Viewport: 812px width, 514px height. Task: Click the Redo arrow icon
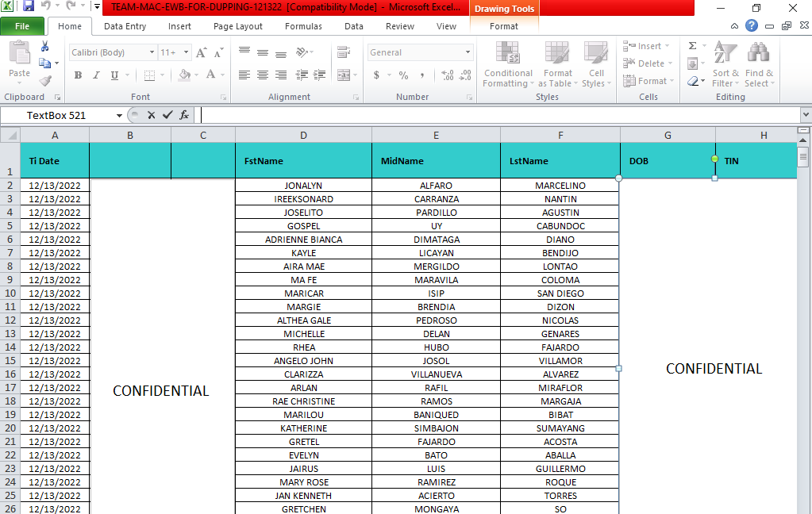pyautogui.click(x=71, y=6)
